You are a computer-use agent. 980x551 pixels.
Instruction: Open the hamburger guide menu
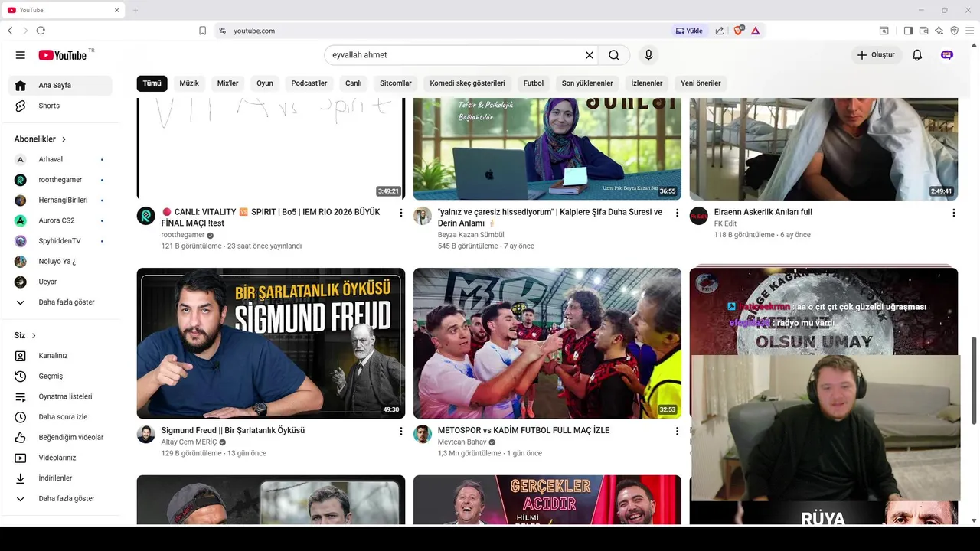click(21, 55)
